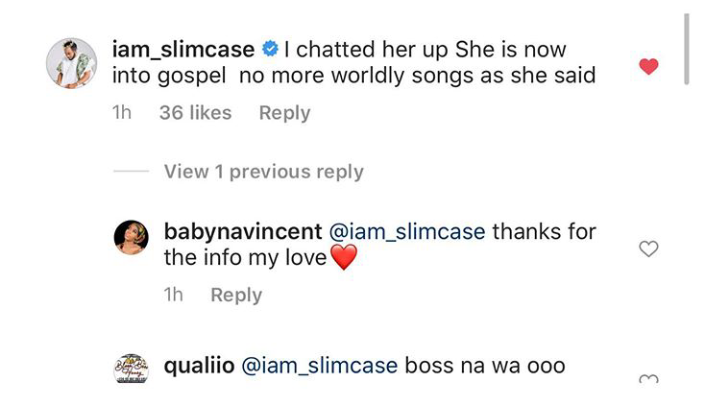Viewport: 720px width, 413px height.
Task: Open qualiio username link
Action: (x=199, y=366)
